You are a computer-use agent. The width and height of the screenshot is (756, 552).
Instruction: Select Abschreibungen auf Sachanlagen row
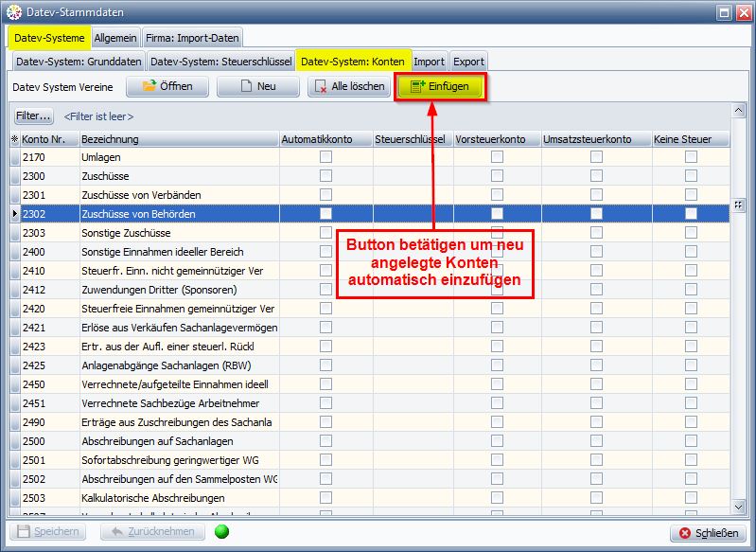click(x=370, y=441)
